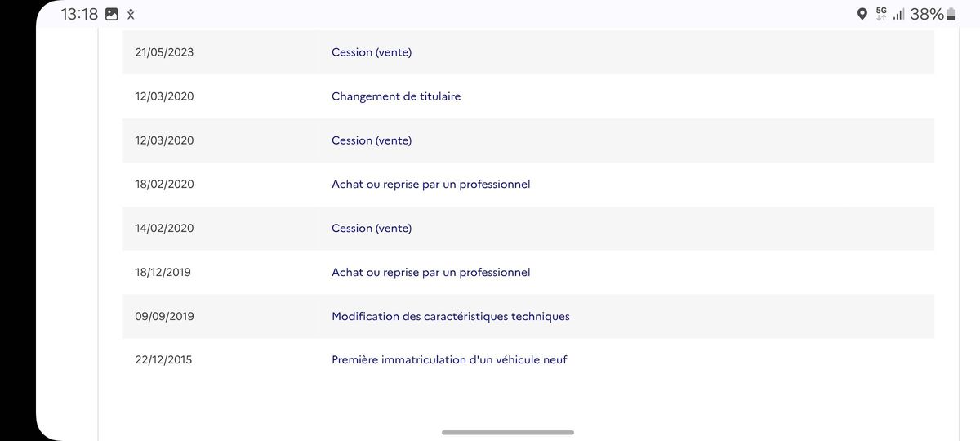Tap the date 09/09/2019
Image resolution: width=980 pixels, height=441 pixels.
click(164, 317)
